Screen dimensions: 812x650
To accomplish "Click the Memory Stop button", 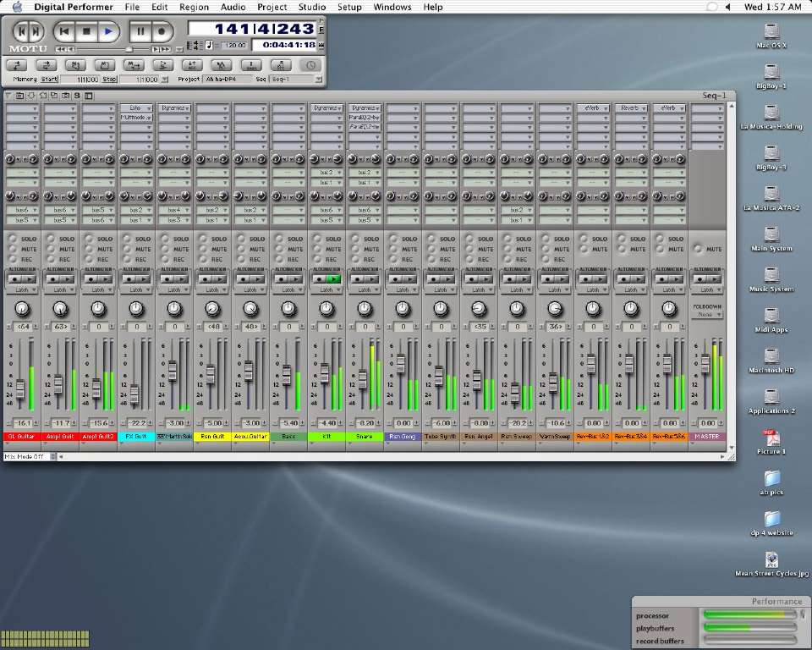I will [x=109, y=80].
